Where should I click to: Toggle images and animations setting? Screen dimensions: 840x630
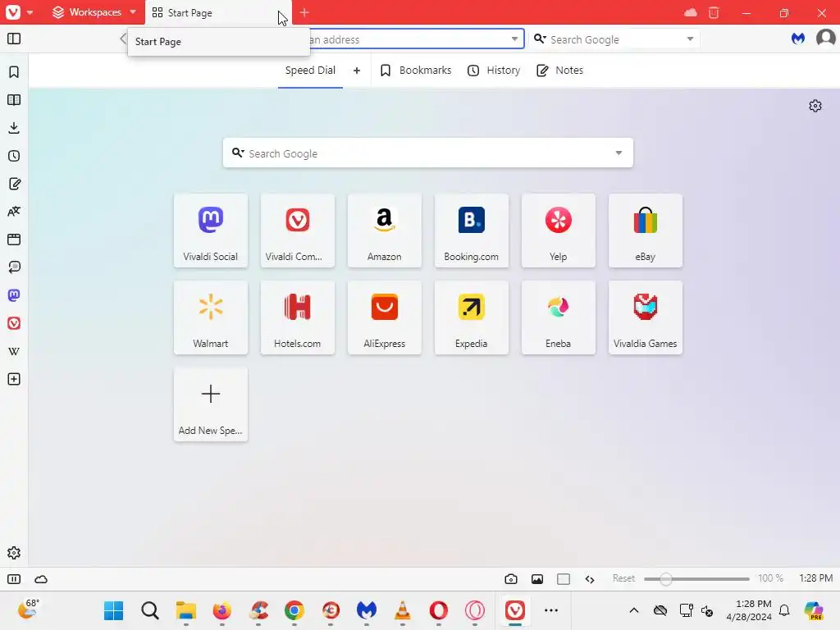click(537, 579)
